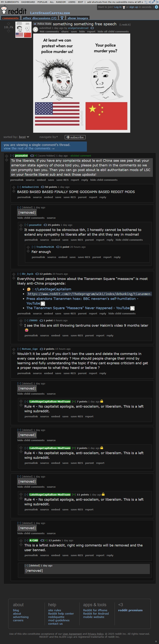
Task: Downvote the main post
Action: (9, 31)
